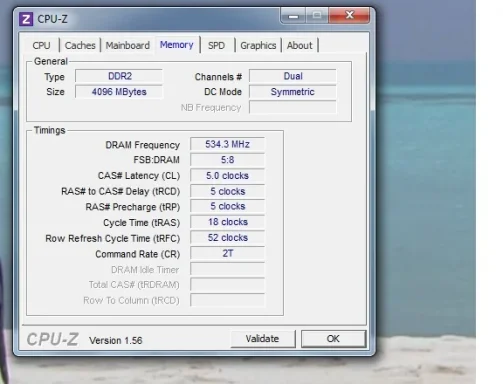Switch to the CPU tab

click(x=41, y=45)
